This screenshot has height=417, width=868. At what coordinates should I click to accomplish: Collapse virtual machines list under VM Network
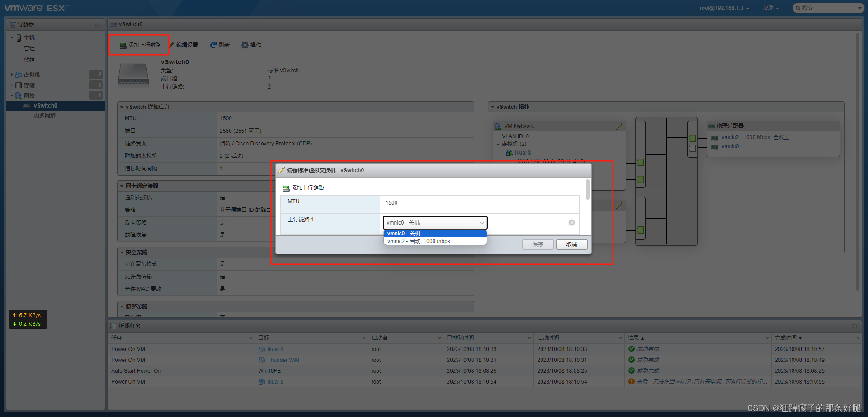point(498,145)
